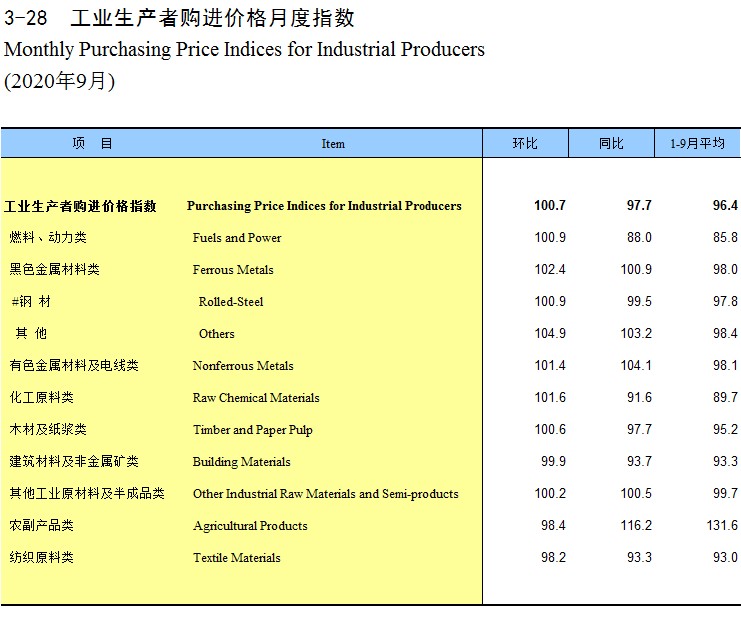Click the 有色金属材料及电线类 cell
This screenshot has height=638, width=741.
(x=74, y=365)
